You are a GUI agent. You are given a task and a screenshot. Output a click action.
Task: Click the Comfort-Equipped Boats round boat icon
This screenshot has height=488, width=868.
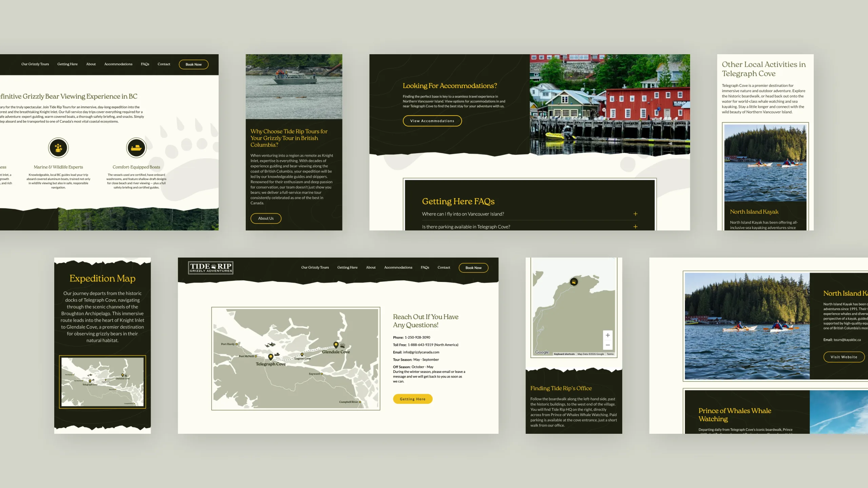point(136,148)
